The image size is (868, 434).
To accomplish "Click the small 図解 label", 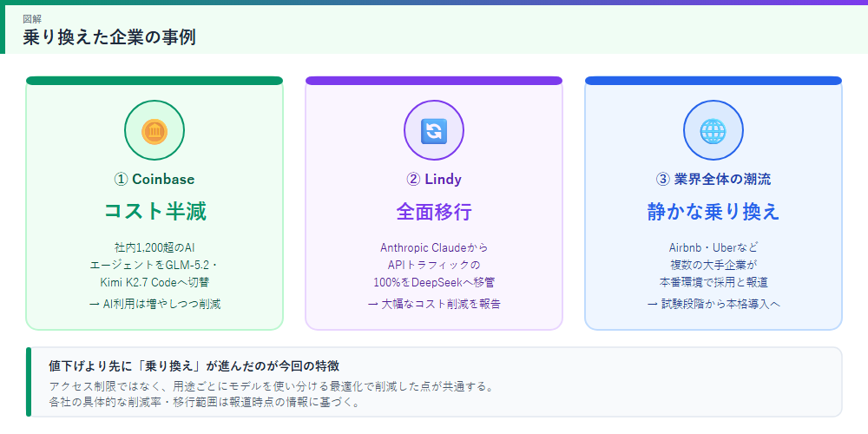I will tap(31, 19).
